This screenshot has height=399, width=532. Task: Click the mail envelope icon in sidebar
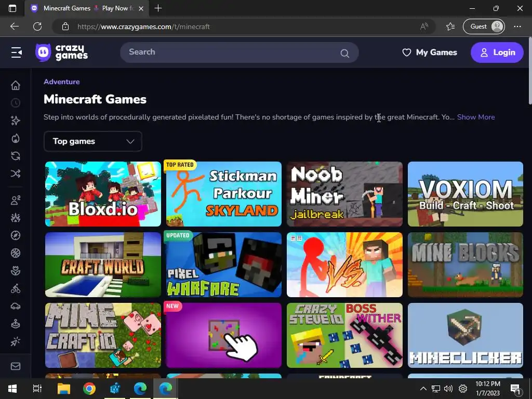[16, 366]
